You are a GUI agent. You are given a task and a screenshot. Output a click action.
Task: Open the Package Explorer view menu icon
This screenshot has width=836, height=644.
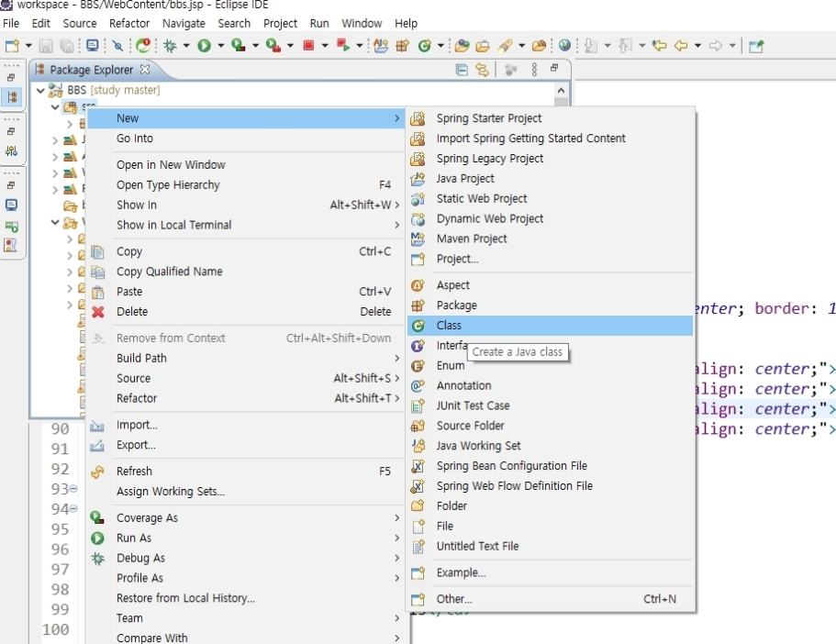click(534, 70)
